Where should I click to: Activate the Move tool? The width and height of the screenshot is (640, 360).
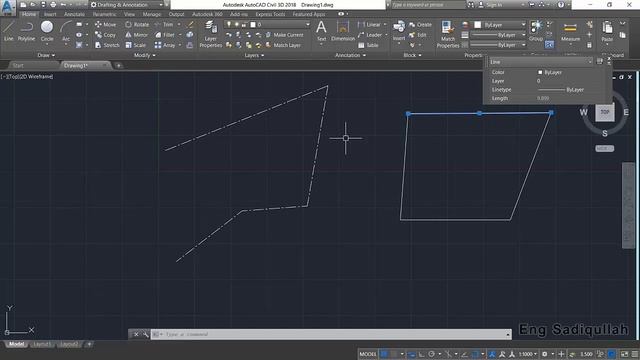click(x=105, y=24)
